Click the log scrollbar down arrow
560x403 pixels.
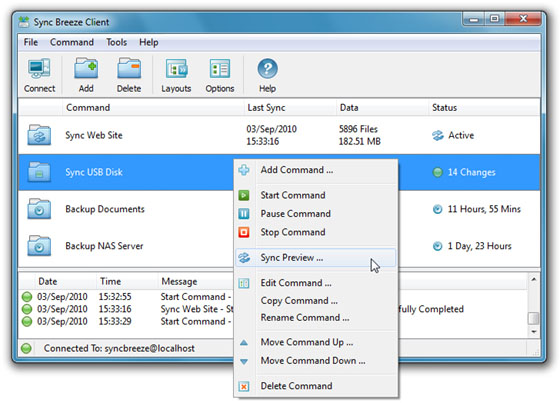tap(534, 332)
